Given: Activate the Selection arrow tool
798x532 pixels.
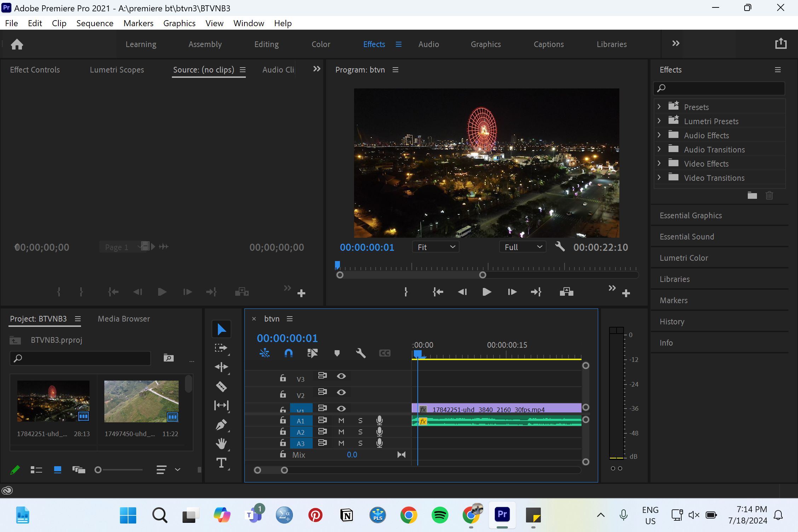Looking at the screenshot, I should [221, 329].
